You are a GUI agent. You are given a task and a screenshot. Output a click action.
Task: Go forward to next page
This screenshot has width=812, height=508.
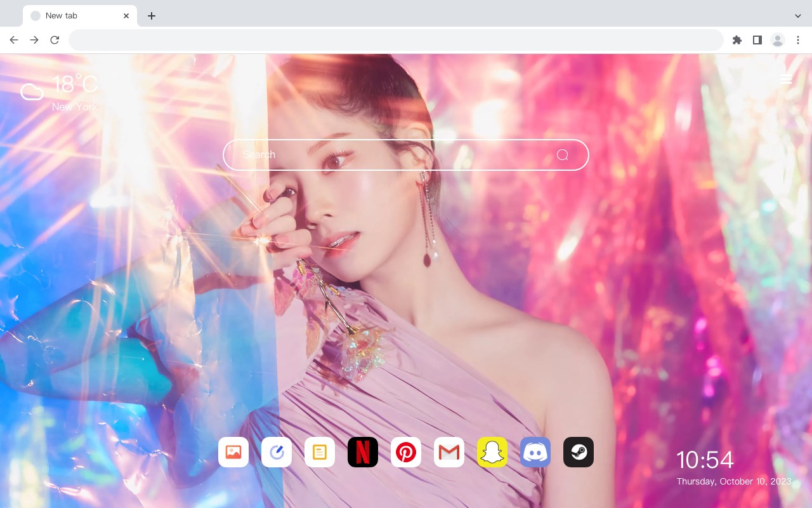pos(34,40)
